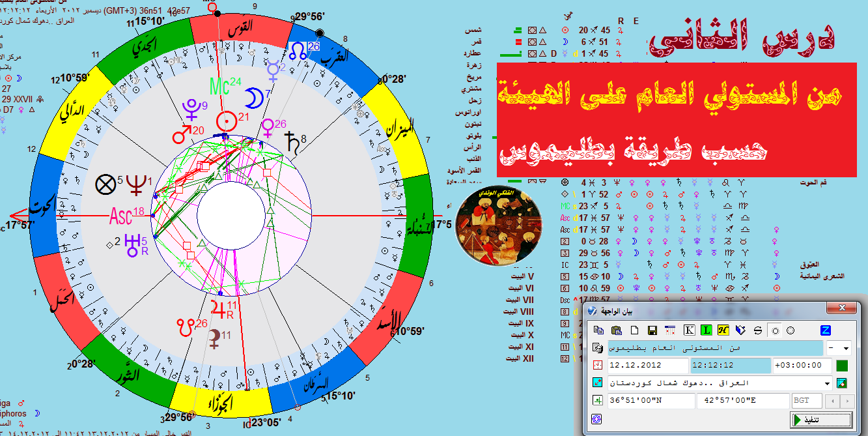Expand the small dropdown right of the title field
Viewport: 868px width, 436px height.
coord(847,347)
